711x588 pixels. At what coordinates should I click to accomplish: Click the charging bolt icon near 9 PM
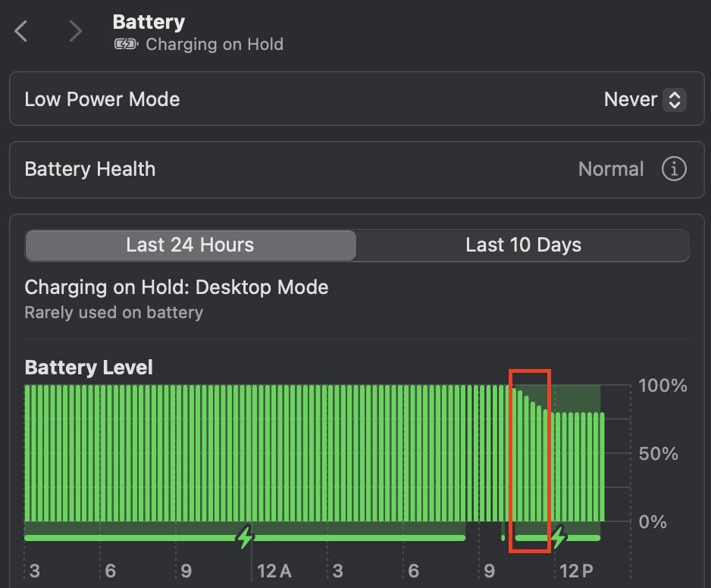coord(245,536)
